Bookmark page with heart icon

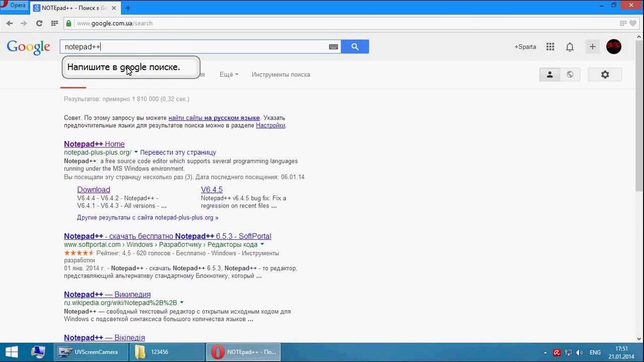(633, 23)
